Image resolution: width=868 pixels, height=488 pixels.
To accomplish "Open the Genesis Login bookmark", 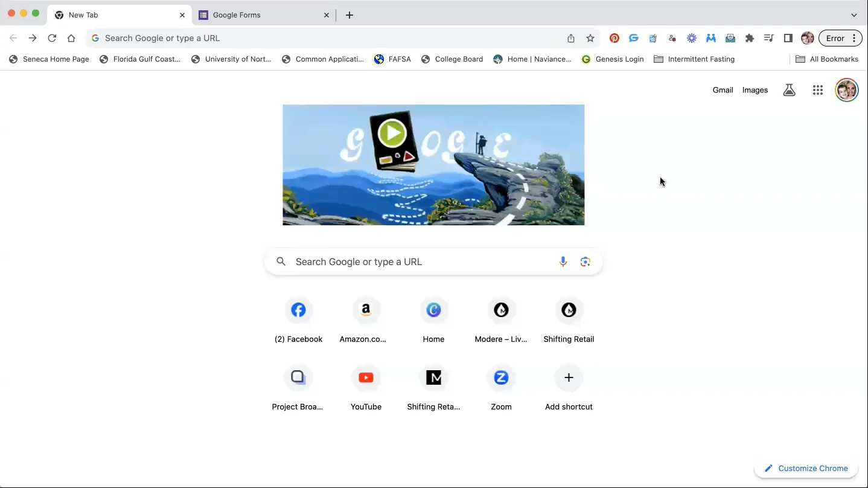I will (613, 59).
